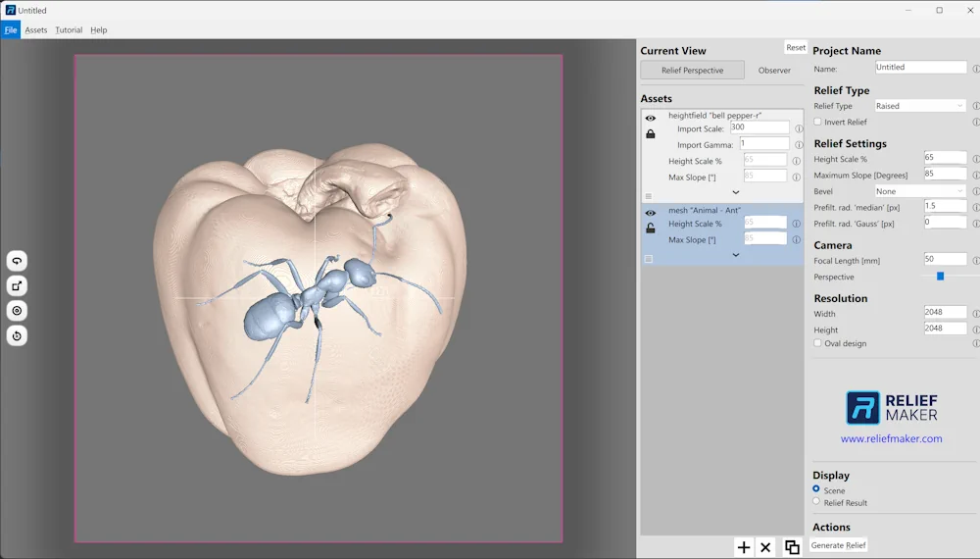The image size is (980, 559).
Task: Hide the Animal - Ant mesh via eye icon
Action: click(x=650, y=213)
